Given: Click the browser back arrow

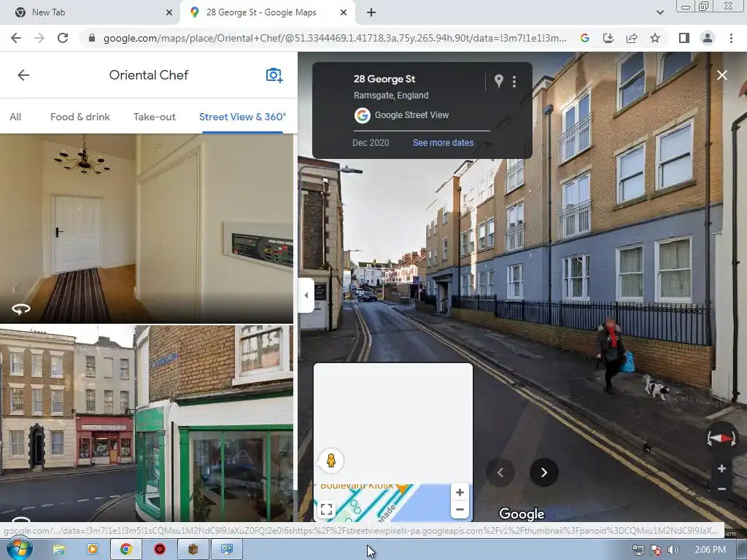Looking at the screenshot, I should (16, 38).
